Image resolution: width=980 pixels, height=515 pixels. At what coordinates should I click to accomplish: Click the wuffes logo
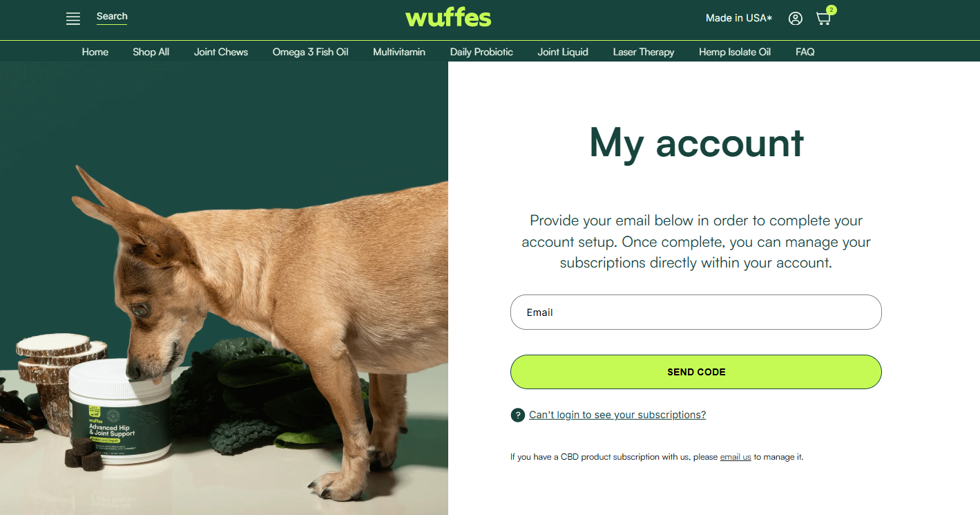(x=448, y=17)
